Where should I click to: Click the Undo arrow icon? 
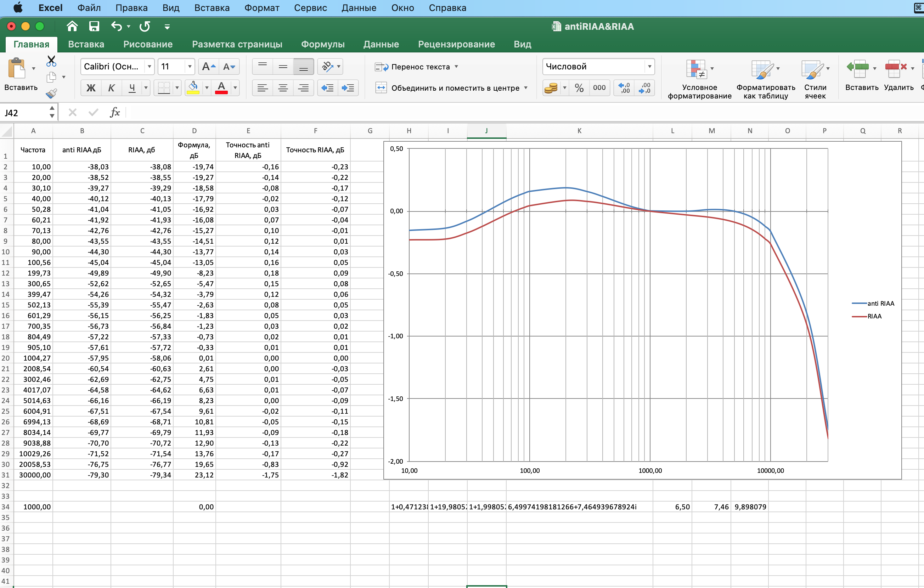116,27
